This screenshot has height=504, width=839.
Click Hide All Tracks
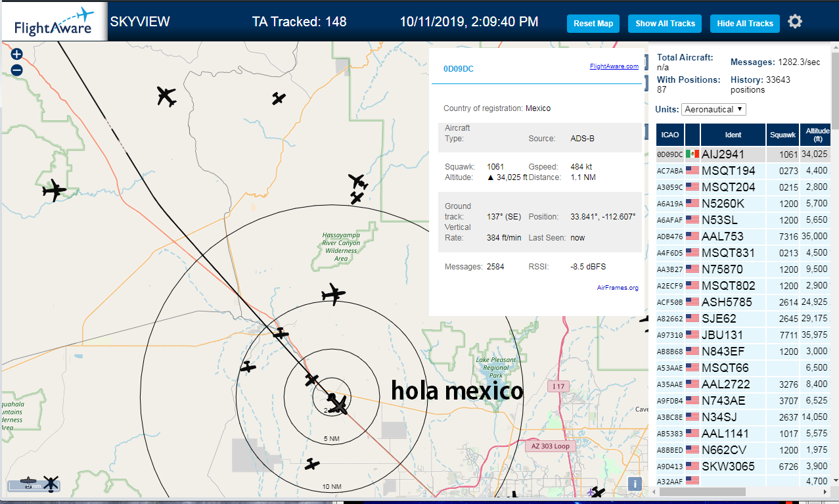tap(745, 24)
